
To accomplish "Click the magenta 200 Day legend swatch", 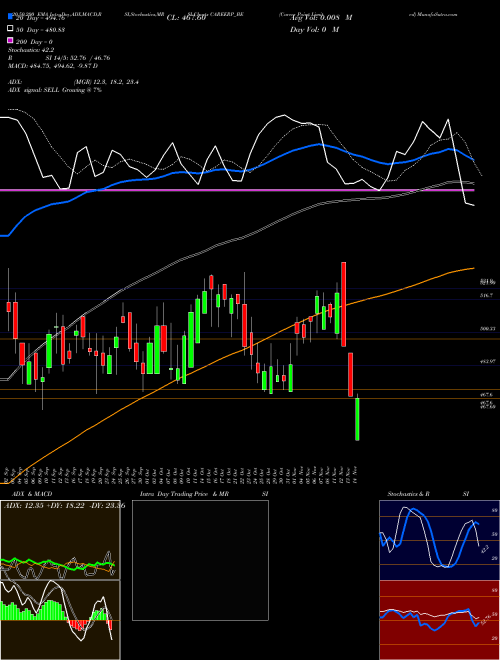I will (11, 41).
